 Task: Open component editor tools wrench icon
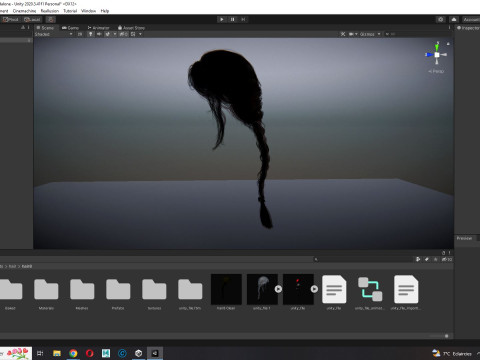pyautogui.click(x=343, y=34)
